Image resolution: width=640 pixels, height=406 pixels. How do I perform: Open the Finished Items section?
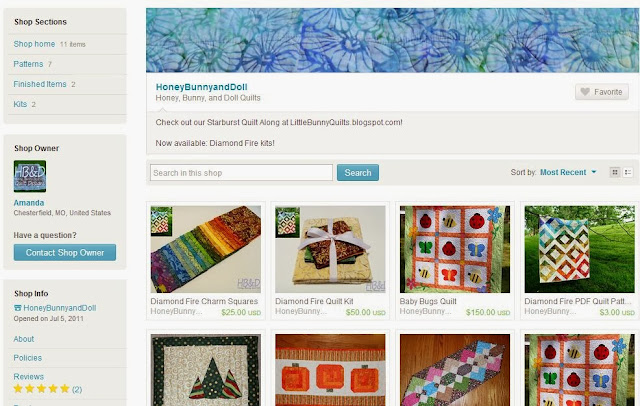tap(40, 84)
